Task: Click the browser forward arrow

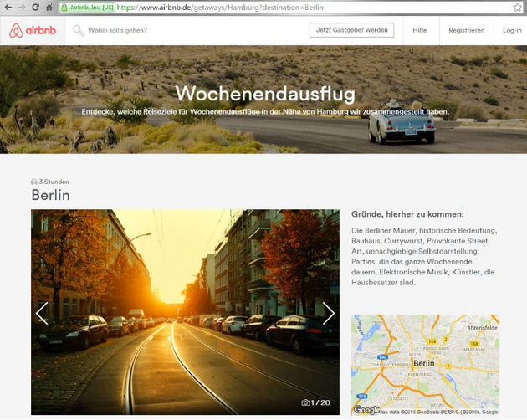Action: point(22,8)
